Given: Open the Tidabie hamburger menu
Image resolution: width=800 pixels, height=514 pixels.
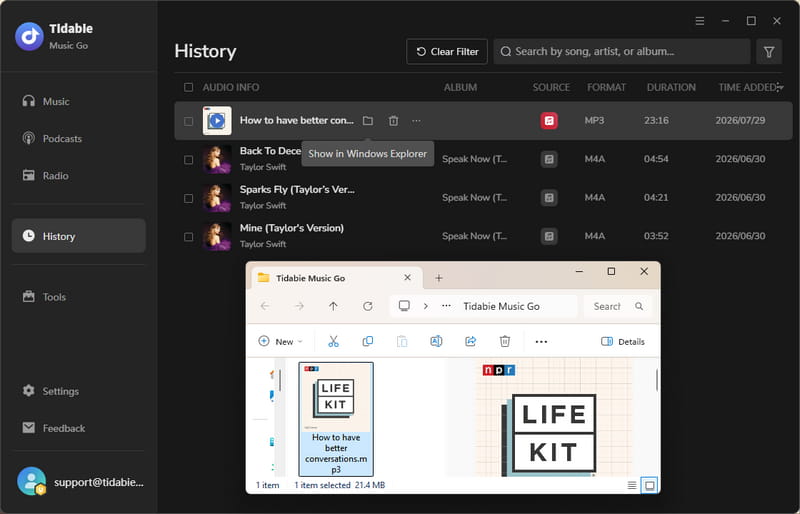Looking at the screenshot, I should pos(699,21).
